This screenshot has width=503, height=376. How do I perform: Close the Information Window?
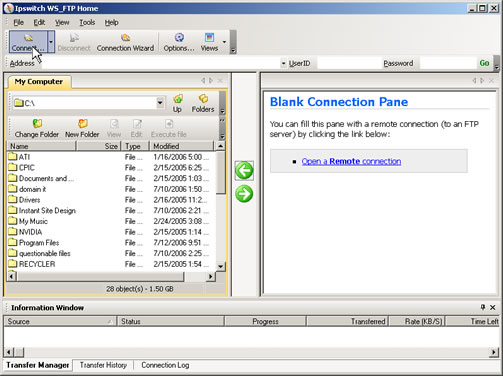[493, 307]
